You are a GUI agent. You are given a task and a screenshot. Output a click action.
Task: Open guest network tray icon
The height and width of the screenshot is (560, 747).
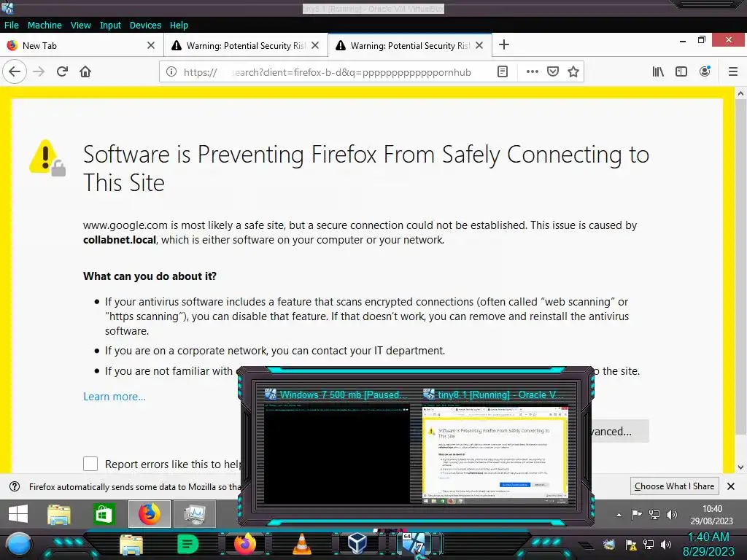654,515
